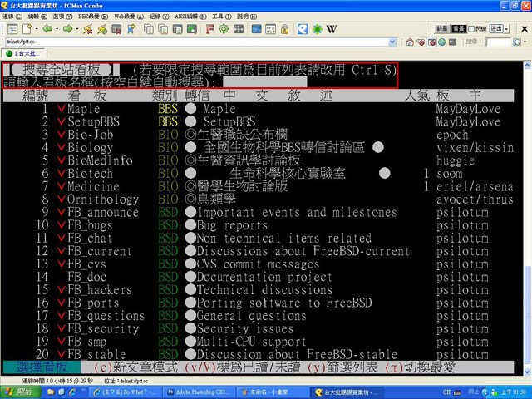Click the green flower icon
This screenshot has height=399, width=532.
pos(318,29)
